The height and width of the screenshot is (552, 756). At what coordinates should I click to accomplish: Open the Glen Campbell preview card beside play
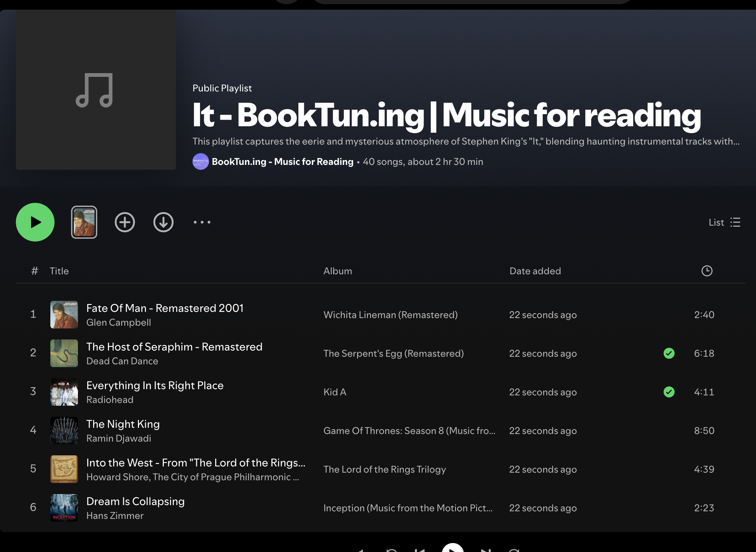84,222
